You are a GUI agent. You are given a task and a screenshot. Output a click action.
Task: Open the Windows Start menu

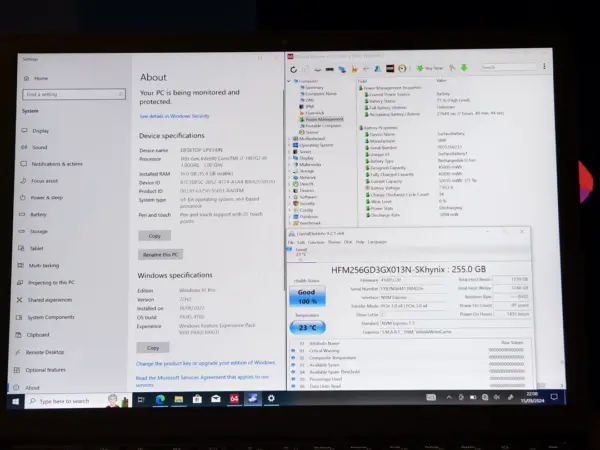(16, 401)
